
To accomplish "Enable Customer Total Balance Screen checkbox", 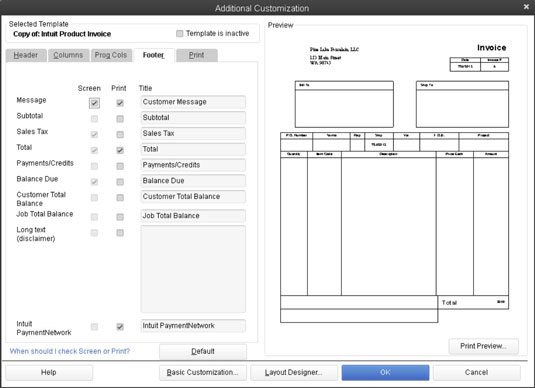I will pos(94,198).
